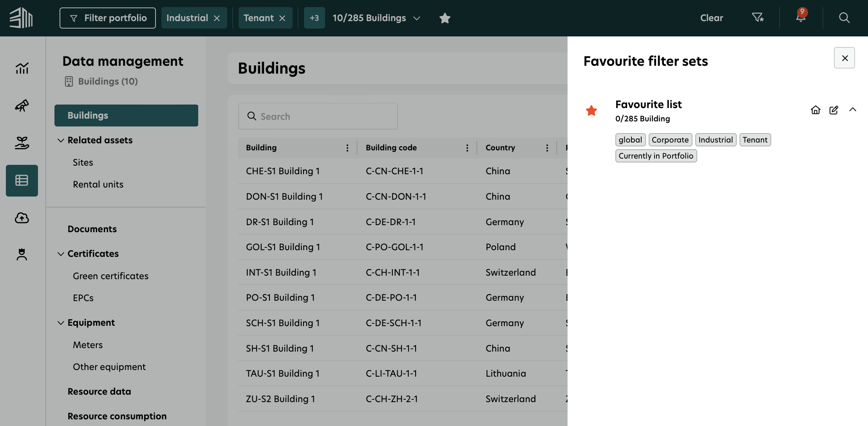Click the company logo icon
The image size is (868, 426).
(x=21, y=18)
